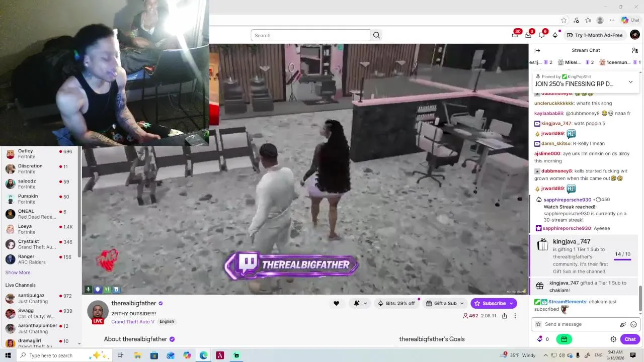Image resolution: width=644 pixels, height=362 pixels.
Task: Open browser settings and more ellipsis
Action: point(612,20)
